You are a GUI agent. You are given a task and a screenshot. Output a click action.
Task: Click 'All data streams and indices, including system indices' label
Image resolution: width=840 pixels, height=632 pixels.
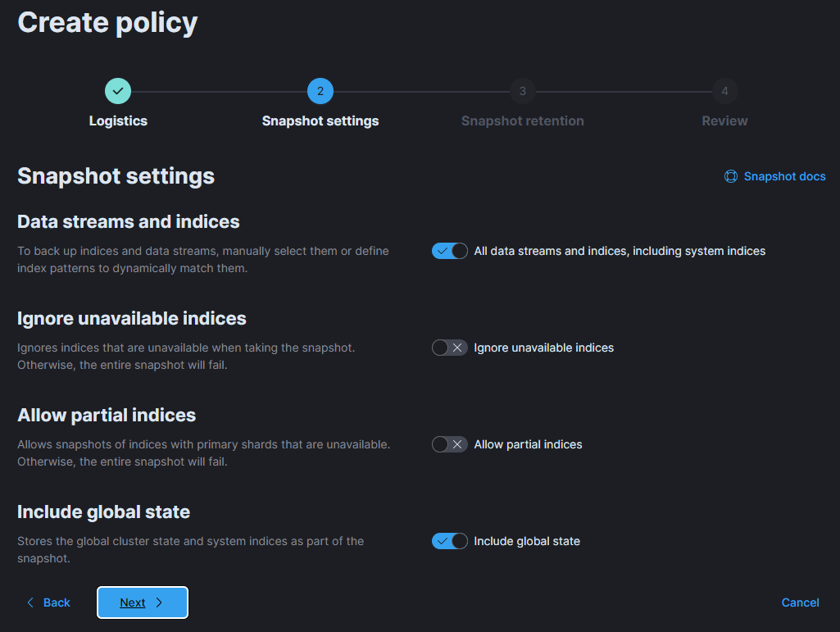click(x=620, y=251)
